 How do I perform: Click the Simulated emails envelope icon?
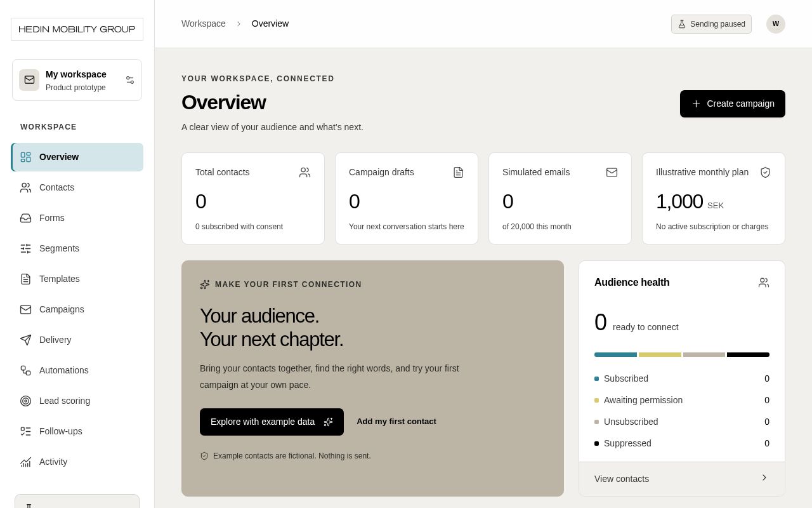[612, 172]
